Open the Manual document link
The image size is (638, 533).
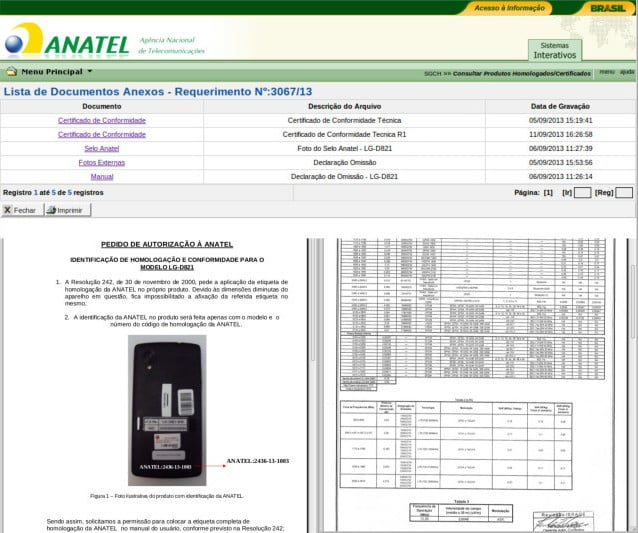(101, 176)
